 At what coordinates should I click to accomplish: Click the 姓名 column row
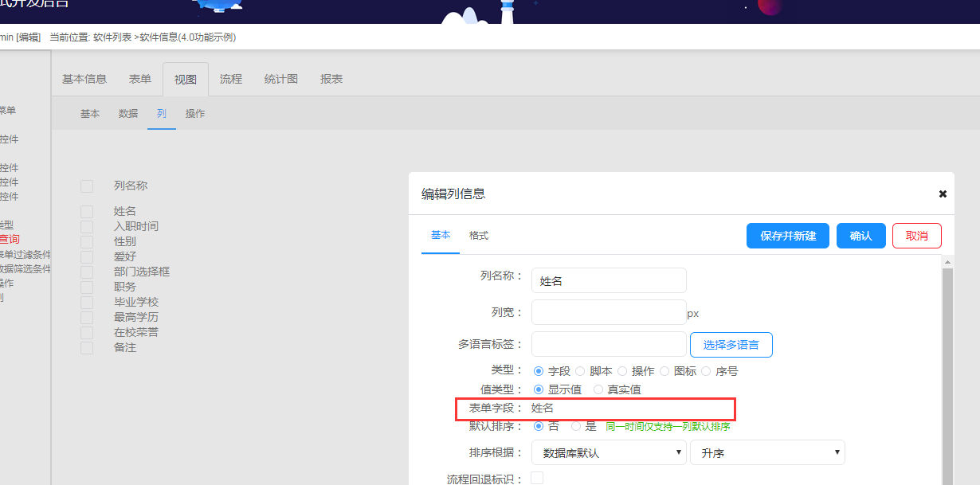pos(125,211)
